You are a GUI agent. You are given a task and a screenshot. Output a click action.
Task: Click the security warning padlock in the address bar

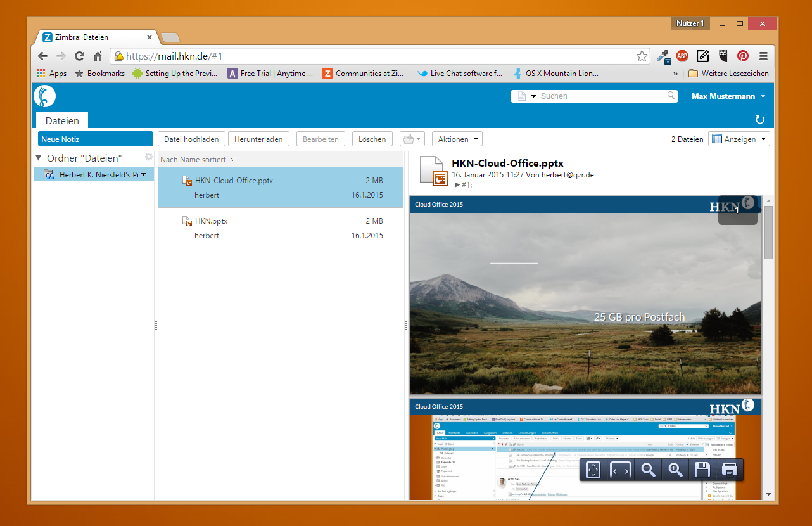[x=118, y=56]
